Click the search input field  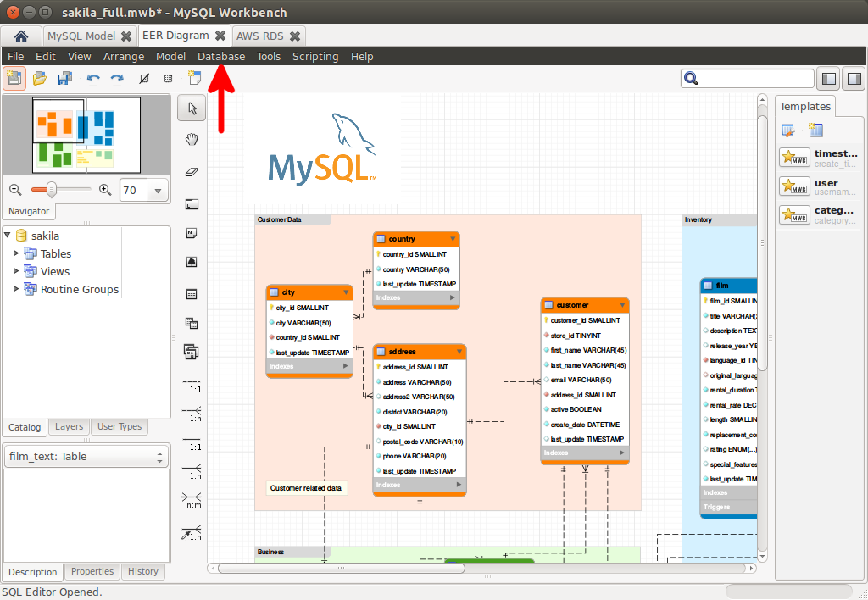click(x=748, y=79)
